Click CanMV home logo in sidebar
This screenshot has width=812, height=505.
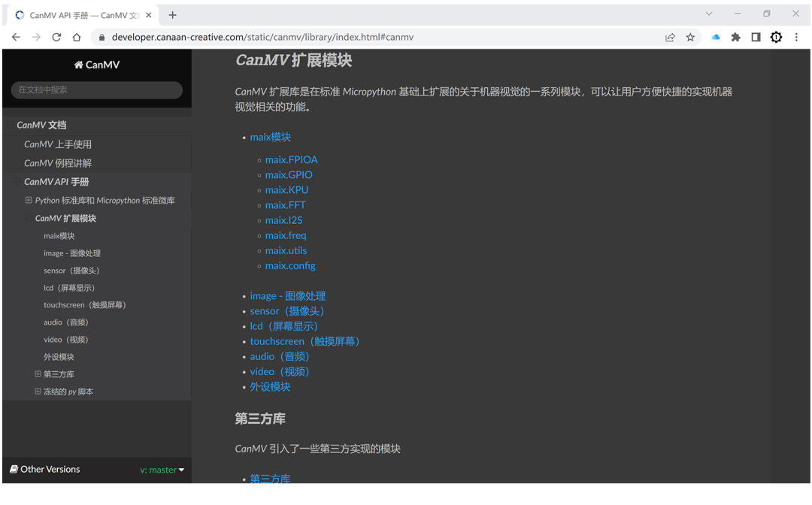[97, 65]
